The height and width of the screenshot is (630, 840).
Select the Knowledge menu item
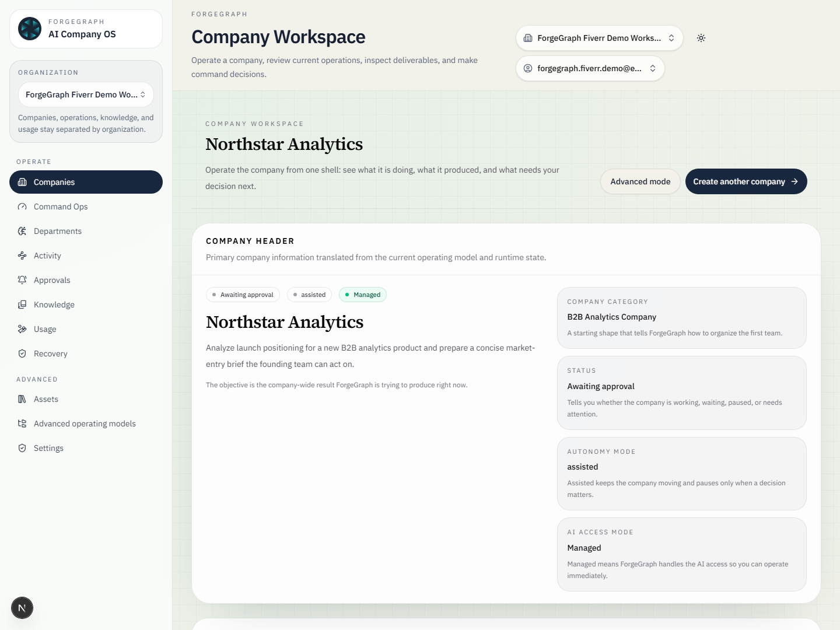click(x=86, y=304)
